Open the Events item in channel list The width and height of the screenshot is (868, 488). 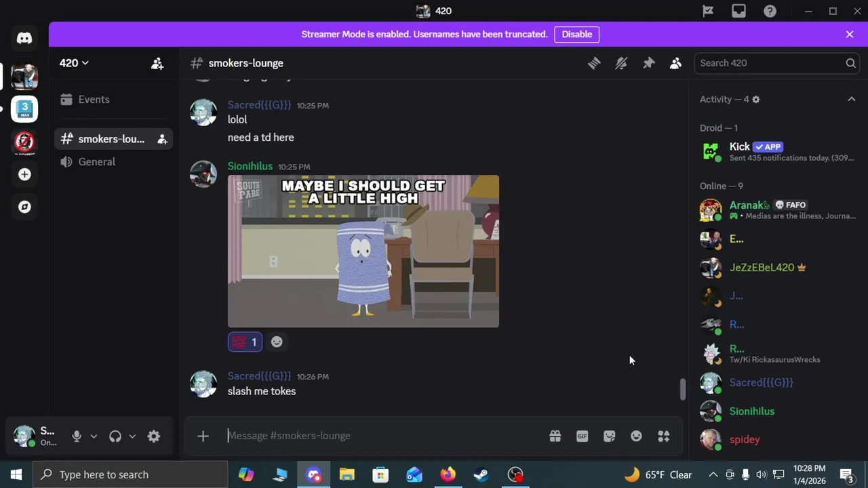[113, 100]
